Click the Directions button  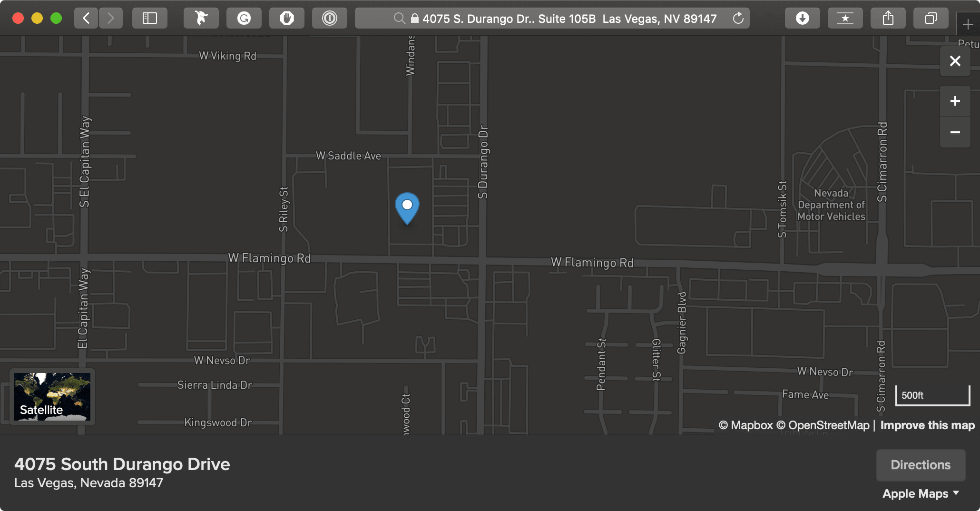[921, 465]
